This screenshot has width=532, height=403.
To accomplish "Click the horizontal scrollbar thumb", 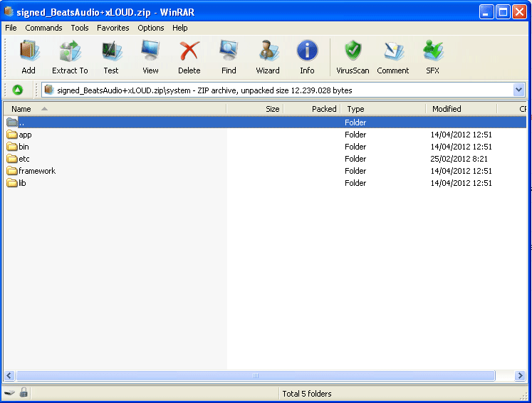I will coord(256,375).
